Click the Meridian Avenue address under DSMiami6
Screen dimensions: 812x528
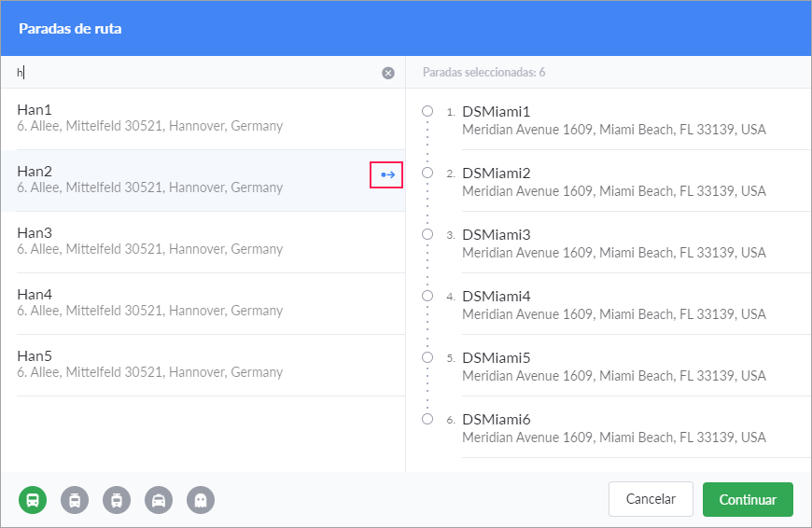pyautogui.click(x=613, y=438)
